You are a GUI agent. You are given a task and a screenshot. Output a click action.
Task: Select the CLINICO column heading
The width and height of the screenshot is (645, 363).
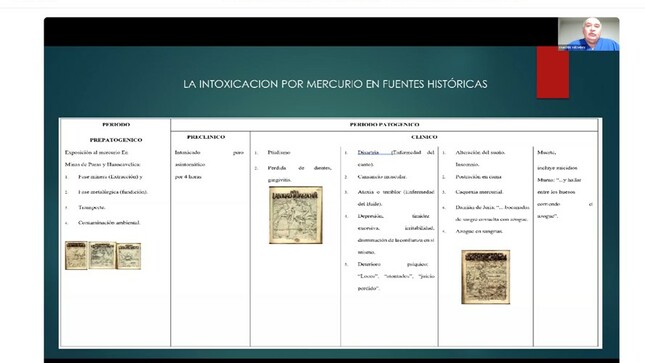424,137
